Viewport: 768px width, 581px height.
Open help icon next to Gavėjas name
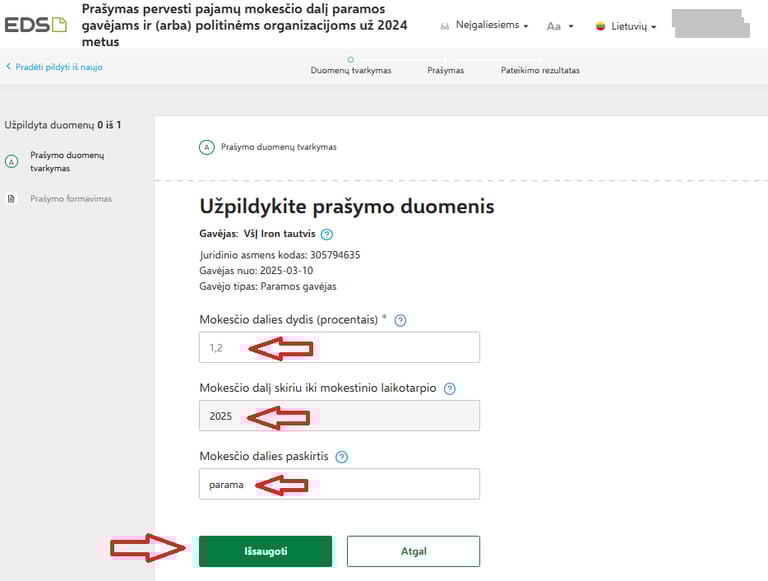[327, 234]
